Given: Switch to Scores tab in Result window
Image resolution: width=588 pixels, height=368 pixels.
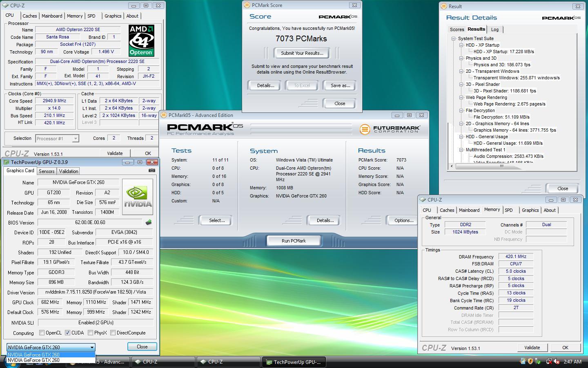Looking at the screenshot, I should [x=457, y=29].
